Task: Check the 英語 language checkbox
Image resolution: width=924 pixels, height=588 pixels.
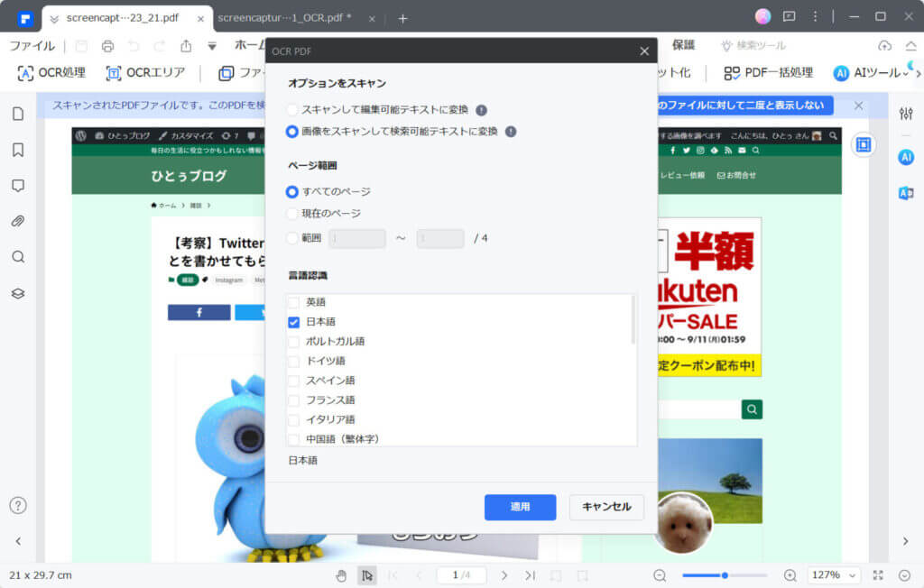Action: (x=293, y=303)
